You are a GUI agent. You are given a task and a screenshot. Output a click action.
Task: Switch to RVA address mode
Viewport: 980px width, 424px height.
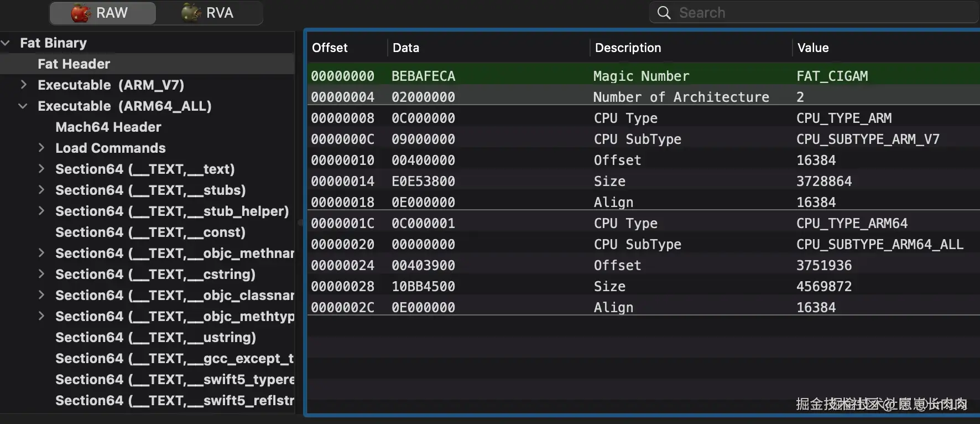(208, 13)
